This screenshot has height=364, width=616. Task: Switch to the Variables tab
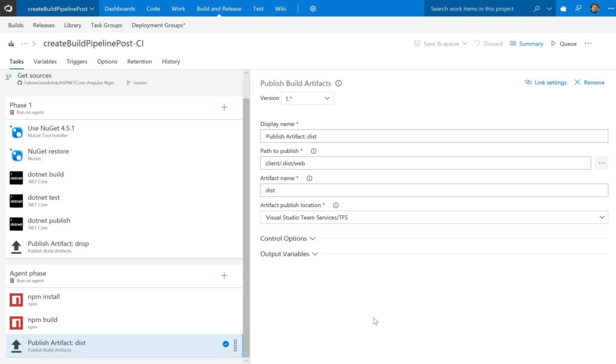pos(45,61)
